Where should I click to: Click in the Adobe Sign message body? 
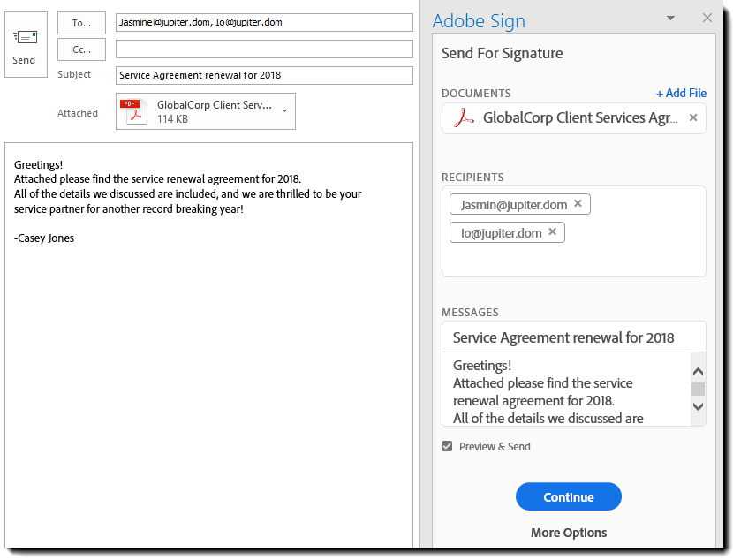coord(567,390)
